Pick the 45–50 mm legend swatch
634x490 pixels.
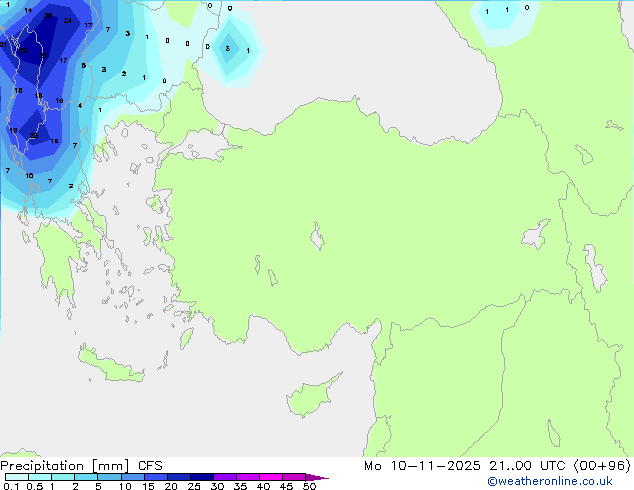coord(294,477)
